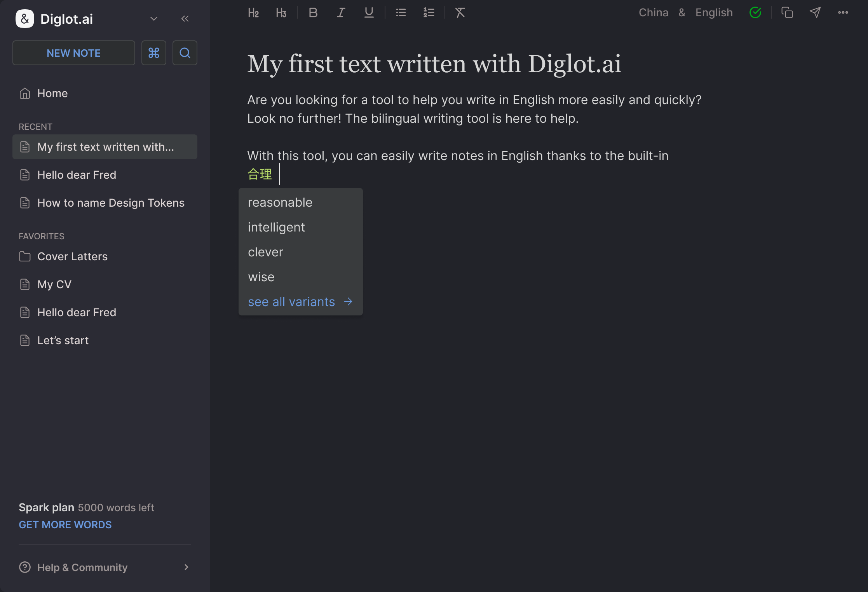This screenshot has height=592, width=868.
Task: Open the search tool
Action: click(x=185, y=53)
